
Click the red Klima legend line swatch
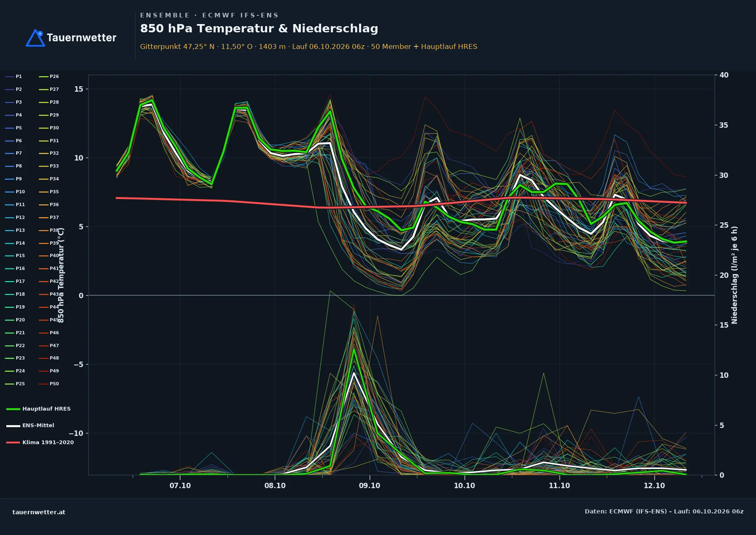13,443
